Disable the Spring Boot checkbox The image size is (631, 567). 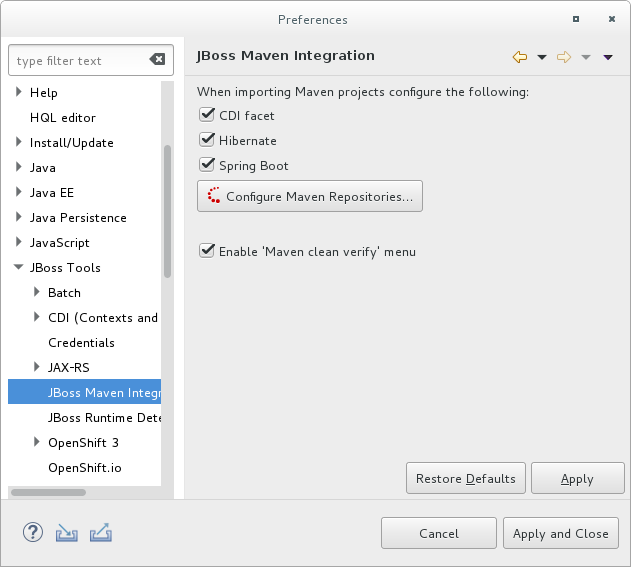[207, 165]
